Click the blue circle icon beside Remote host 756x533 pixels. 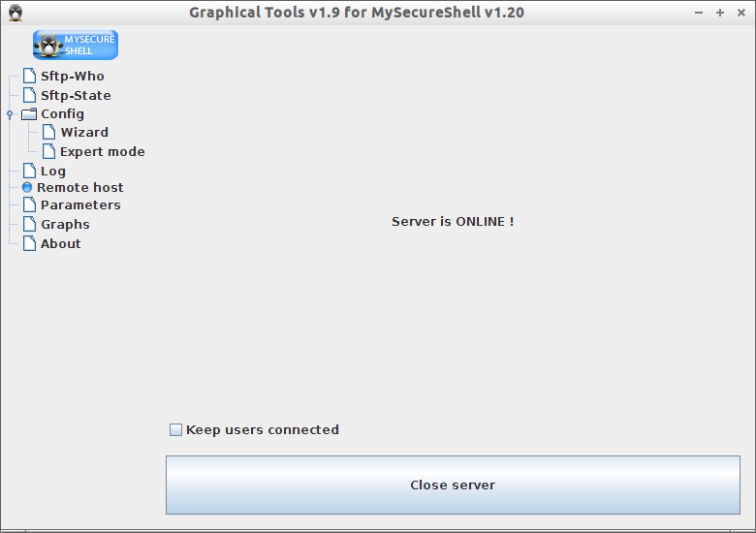27,187
